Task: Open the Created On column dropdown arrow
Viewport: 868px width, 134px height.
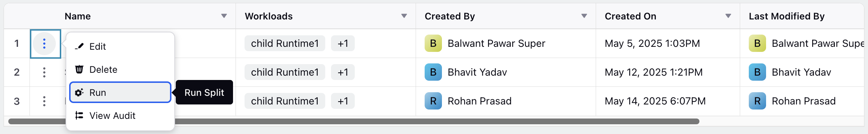Action: (728, 16)
